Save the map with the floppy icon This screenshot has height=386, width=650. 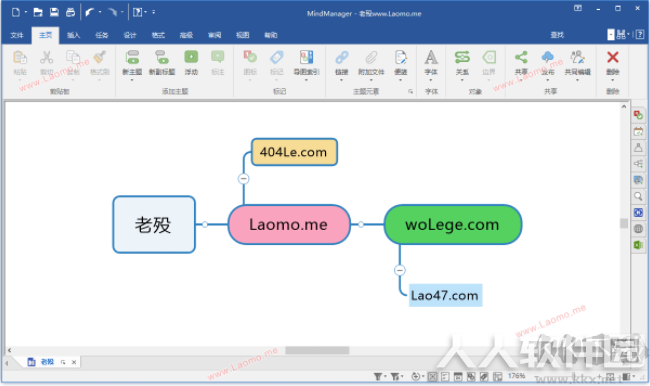click(x=54, y=12)
